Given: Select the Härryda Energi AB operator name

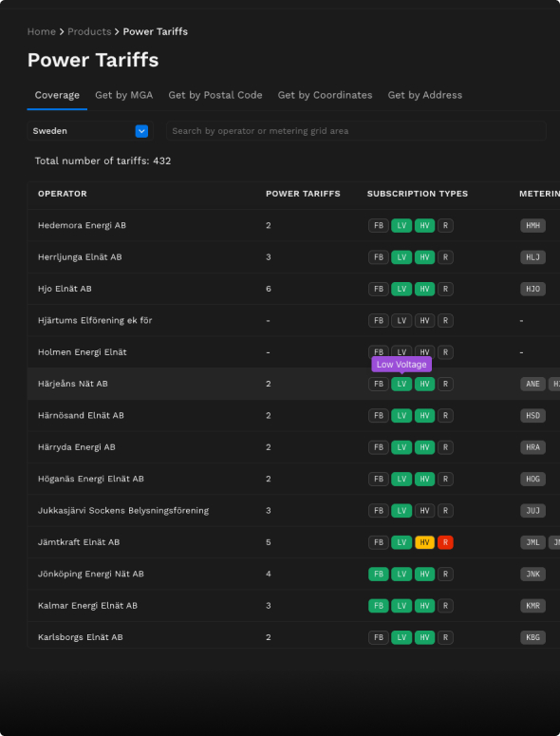Looking at the screenshot, I should pos(77,447).
